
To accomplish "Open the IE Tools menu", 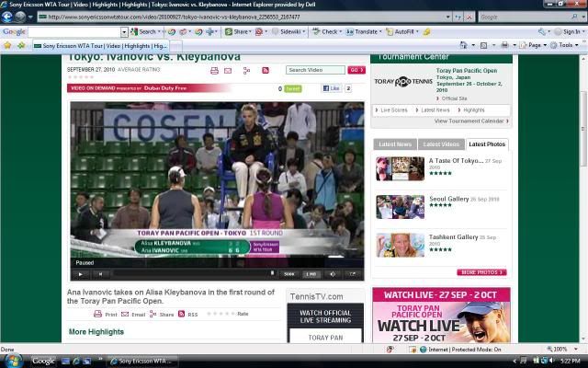I will 563,45.
